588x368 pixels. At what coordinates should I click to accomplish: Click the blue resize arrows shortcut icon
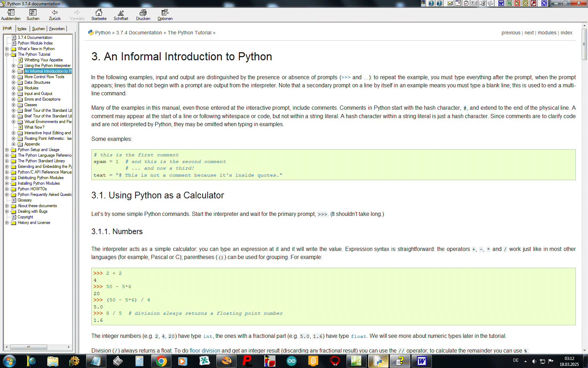(544, 3)
